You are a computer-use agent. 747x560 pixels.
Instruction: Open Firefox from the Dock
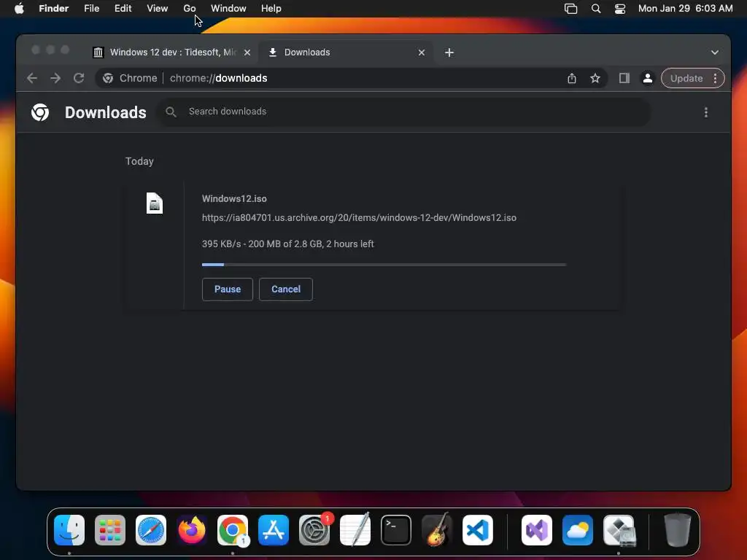pyautogui.click(x=192, y=529)
